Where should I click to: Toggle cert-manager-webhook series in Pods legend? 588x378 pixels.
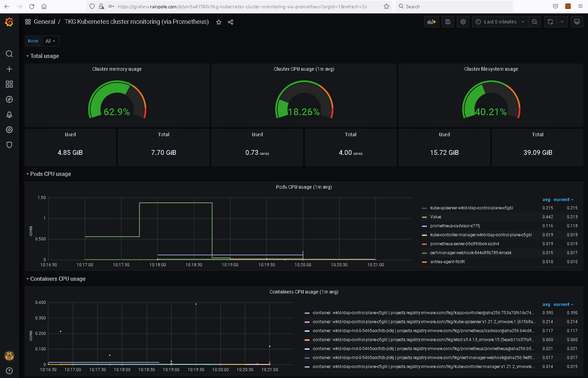471,253
